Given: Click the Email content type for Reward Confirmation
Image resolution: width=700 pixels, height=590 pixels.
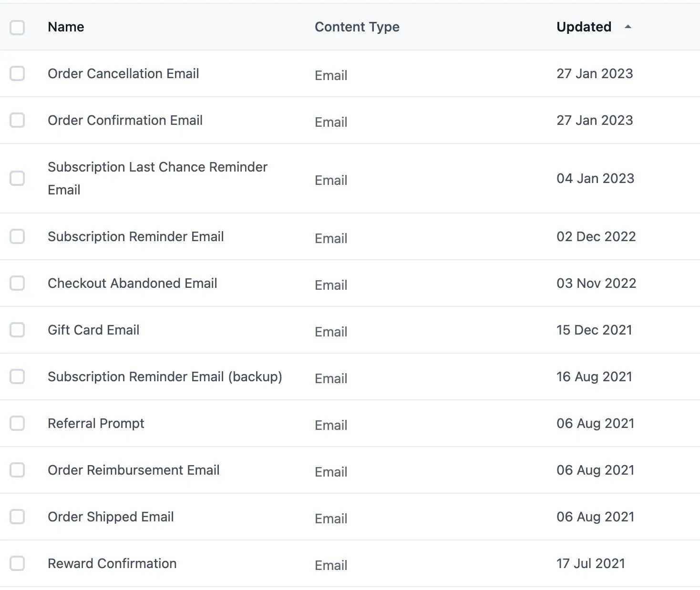Looking at the screenshot, I should click(x=331, y=565).
